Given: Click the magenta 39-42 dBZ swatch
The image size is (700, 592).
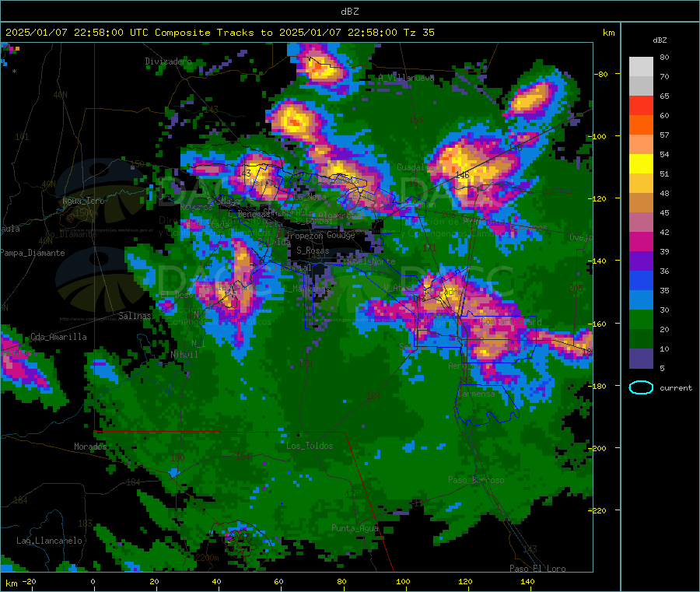Looking at the screenshot, I should click(x=641, y=241).
